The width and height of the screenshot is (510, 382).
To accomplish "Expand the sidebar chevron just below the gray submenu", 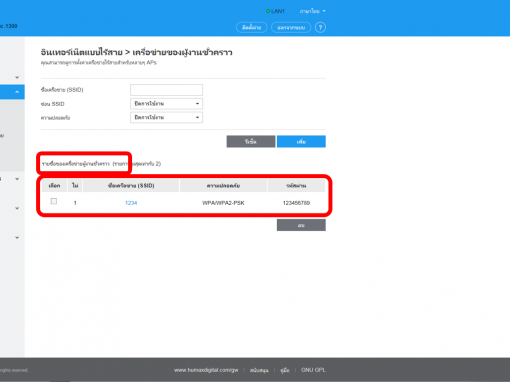I will (x=17, y=179).
